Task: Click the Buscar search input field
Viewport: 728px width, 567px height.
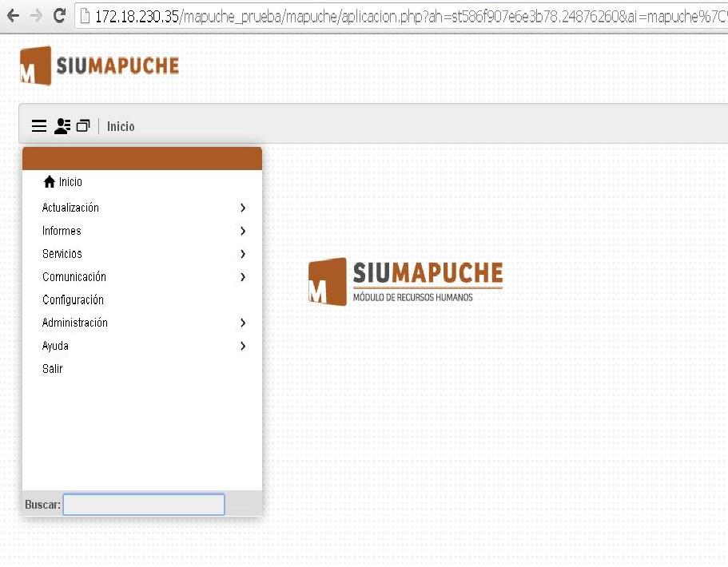Action: point(144,505)
